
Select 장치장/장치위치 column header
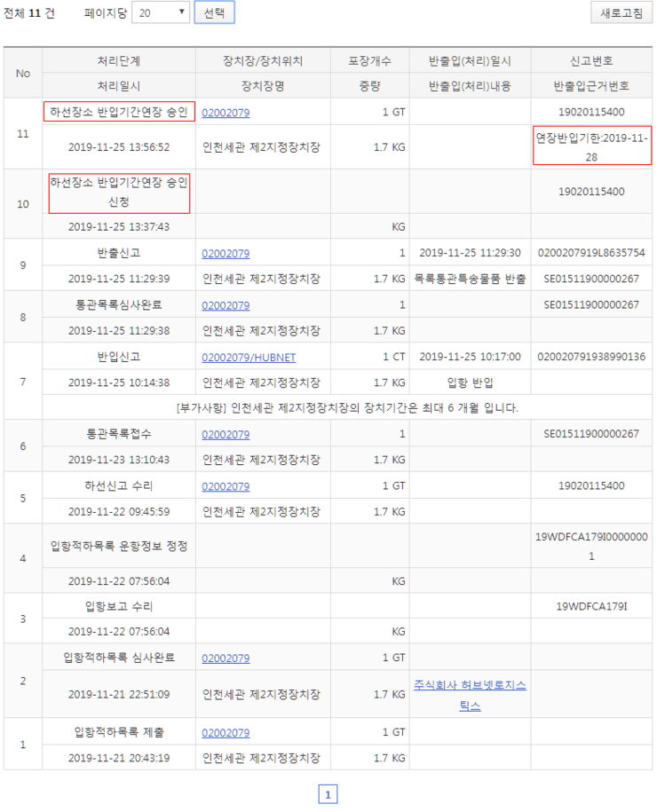[x=263, y=60]
